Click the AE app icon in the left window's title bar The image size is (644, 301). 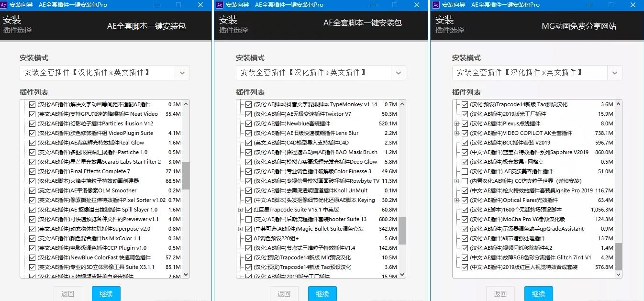(4, 5)
